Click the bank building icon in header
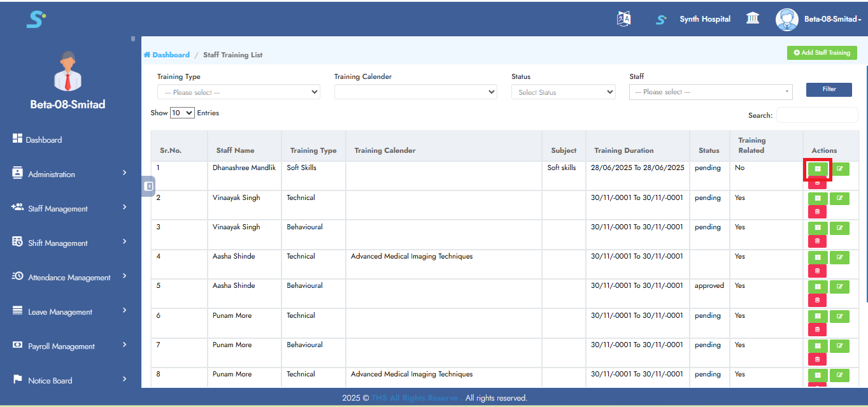The height and width of the screenshot is (407, 868). (752, 18)
